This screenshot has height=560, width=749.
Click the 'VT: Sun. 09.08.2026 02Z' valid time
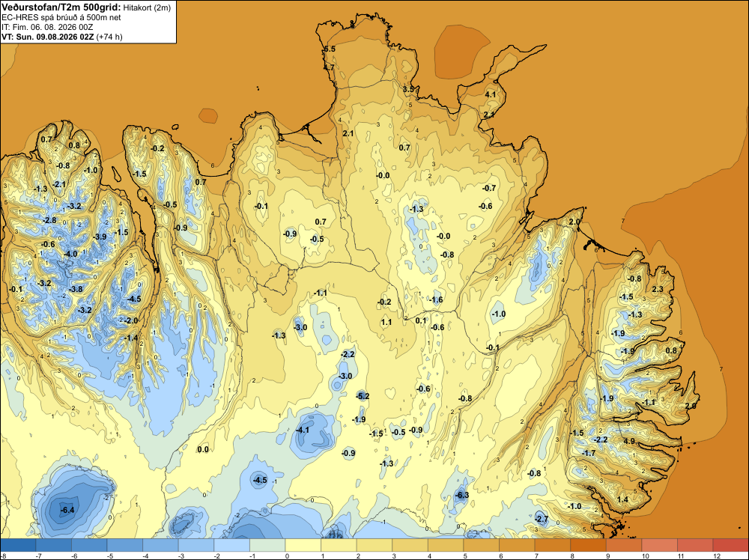48,37
